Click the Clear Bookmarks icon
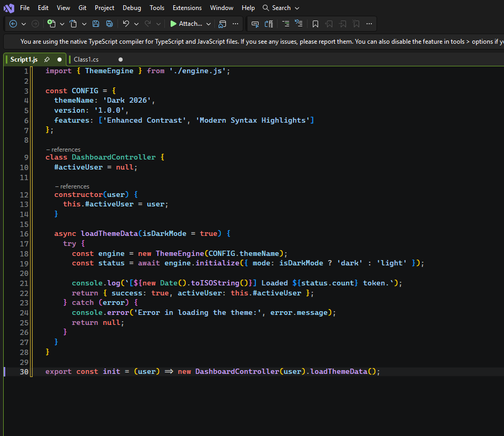This screenshot has width=504, height=436. (x=356, y=24)
